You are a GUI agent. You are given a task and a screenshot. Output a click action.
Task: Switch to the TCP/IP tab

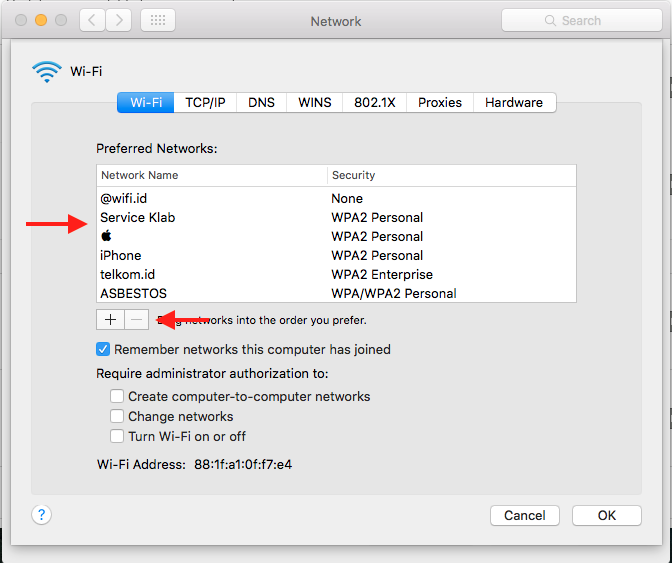pos(205,102)
